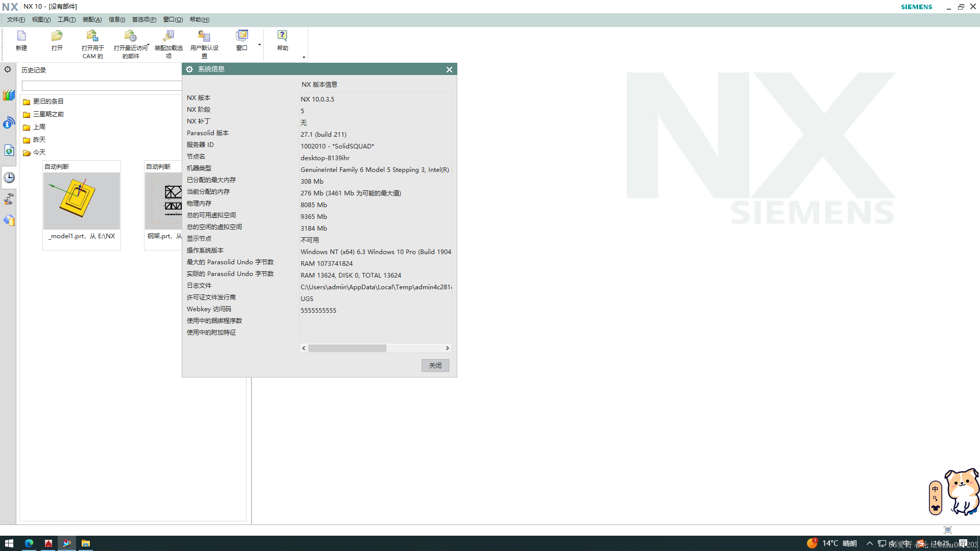Open Microsoft Edge from the taskbar
The width and height of the screenshot is (980, 551).
[29, 543]
